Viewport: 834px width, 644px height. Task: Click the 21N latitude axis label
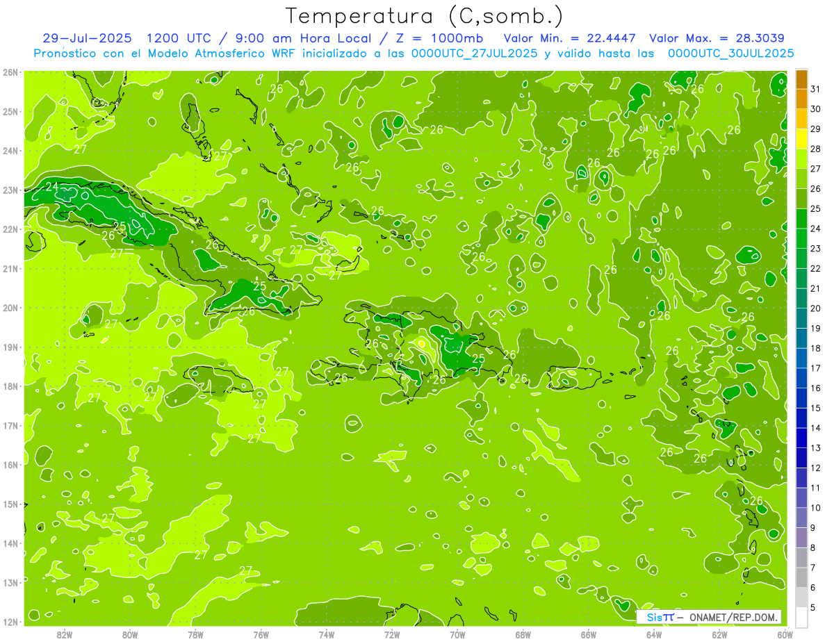10,268
